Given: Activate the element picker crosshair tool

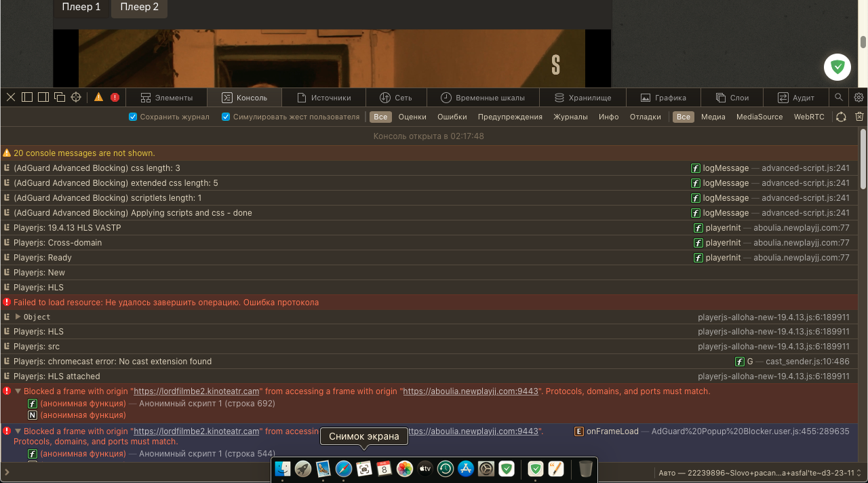Looking at the screenshot, I should click(75, 97).
